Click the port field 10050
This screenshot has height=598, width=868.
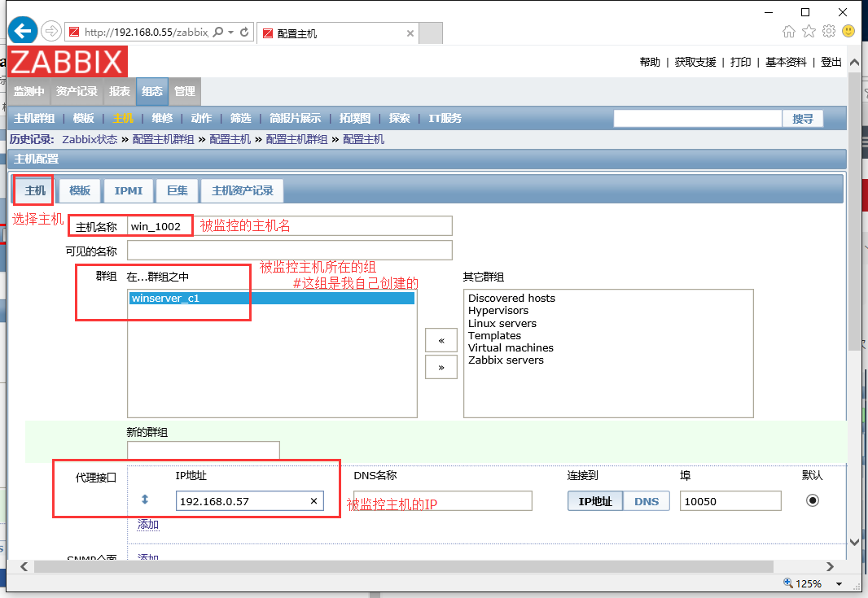coord(730,501)
